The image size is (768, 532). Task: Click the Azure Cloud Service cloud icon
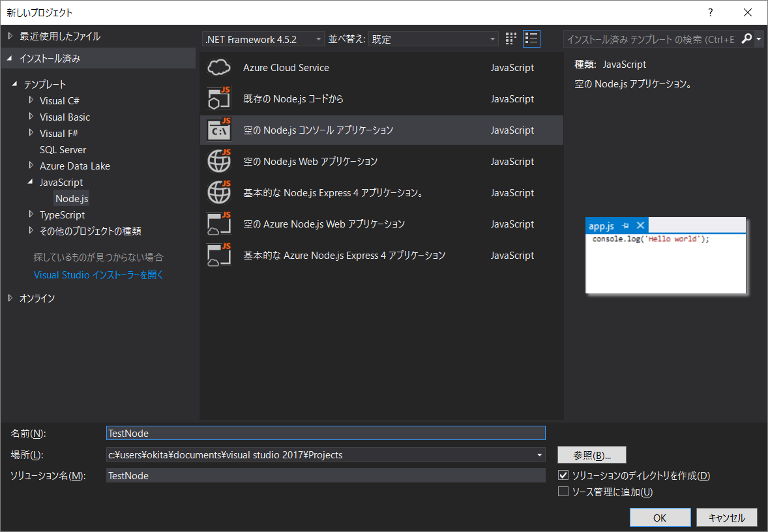(219, 67)
